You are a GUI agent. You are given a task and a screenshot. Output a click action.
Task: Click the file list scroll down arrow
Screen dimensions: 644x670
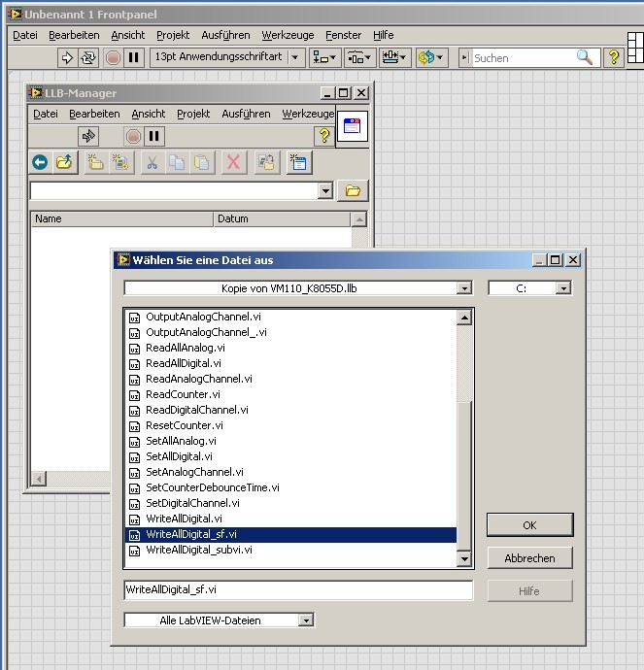pos(464,558)
